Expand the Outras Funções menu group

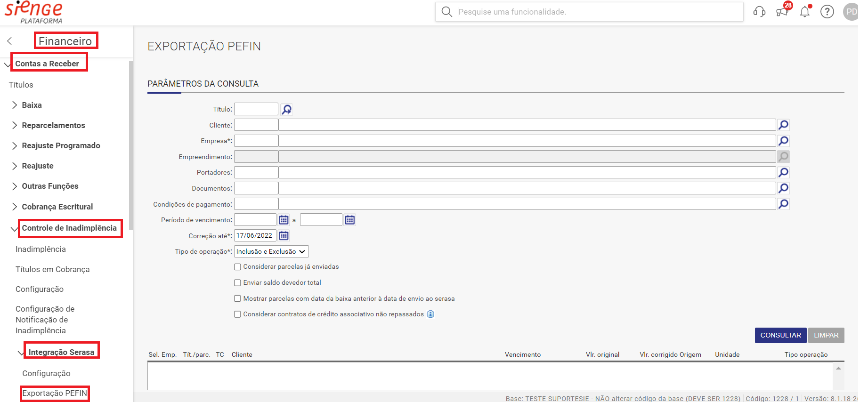point(15,186)
